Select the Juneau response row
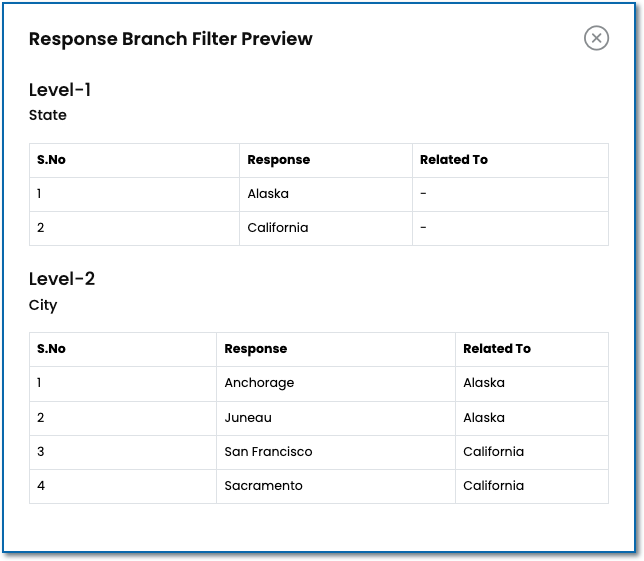644x561 pixels. pos(248,418)
